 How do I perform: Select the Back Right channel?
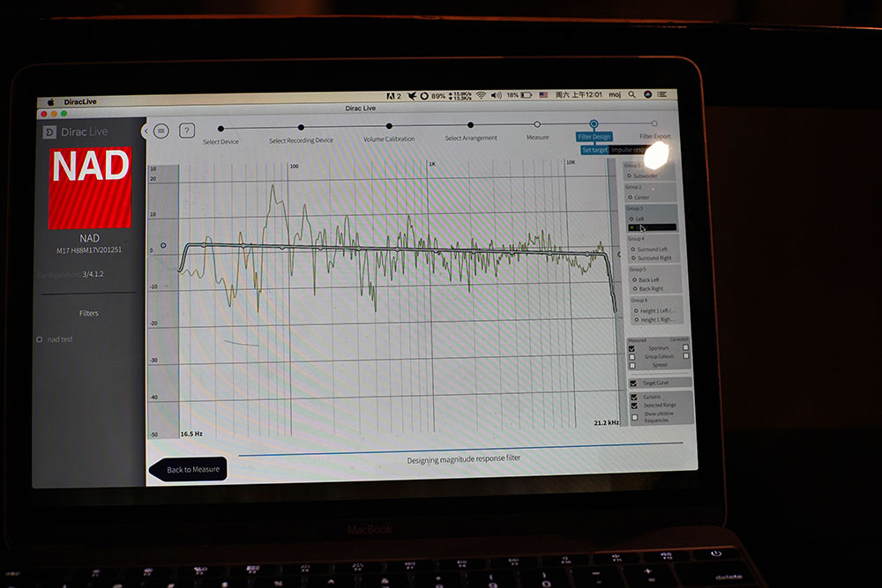[x=648, y=289]
